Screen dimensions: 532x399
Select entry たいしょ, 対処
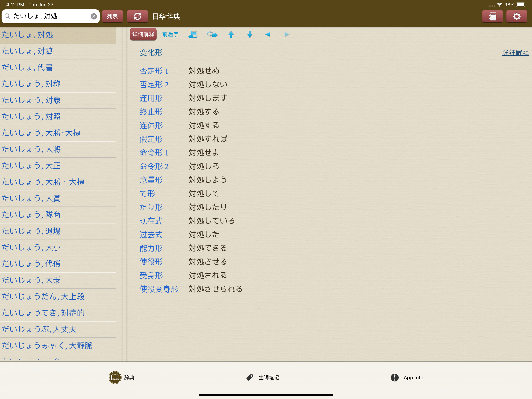[x=58, y=35]
